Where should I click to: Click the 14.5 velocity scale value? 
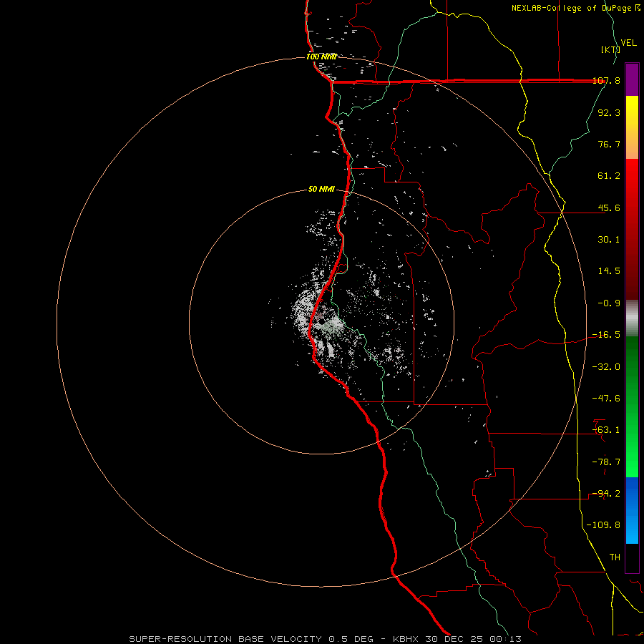609,271
